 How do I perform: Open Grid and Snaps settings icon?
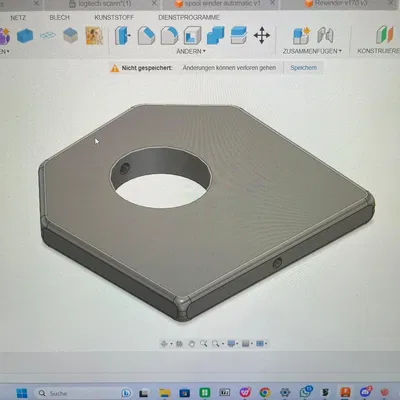pos(246,343)
